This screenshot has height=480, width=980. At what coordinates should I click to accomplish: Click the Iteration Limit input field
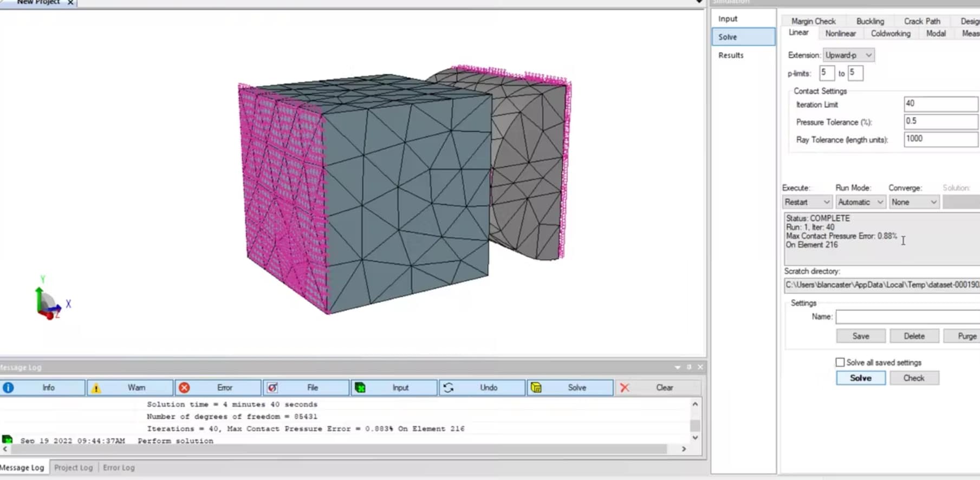point(940,103)
